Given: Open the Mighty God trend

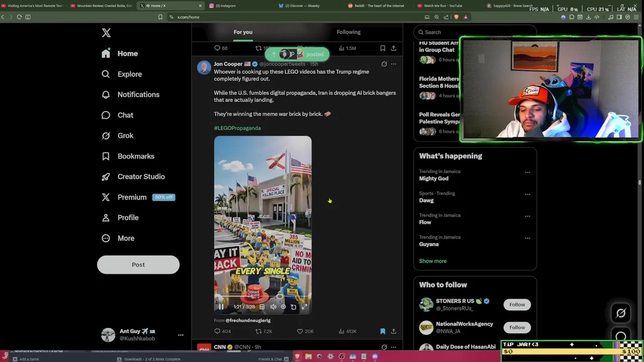Looking at the screenshot, I should click(434, 178).
